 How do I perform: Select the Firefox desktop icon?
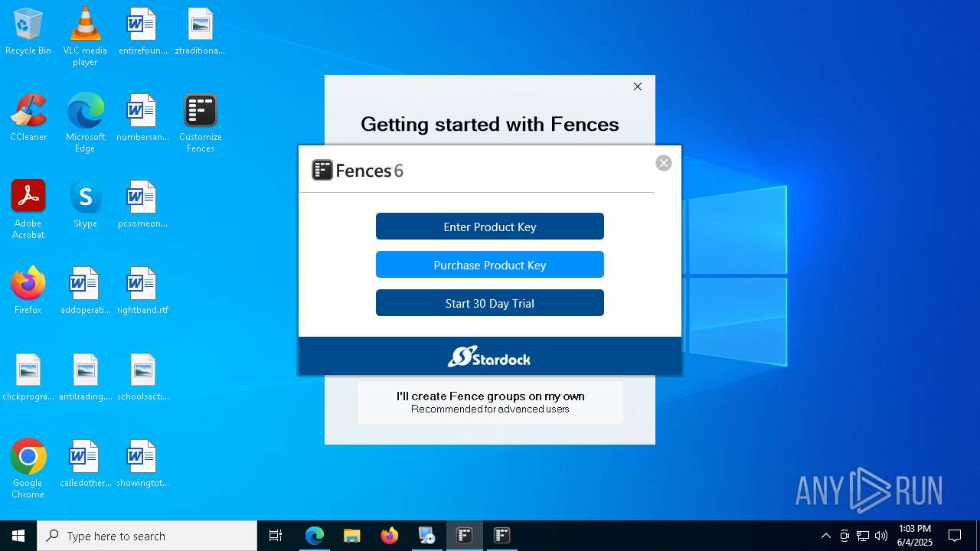pos(28,292)
